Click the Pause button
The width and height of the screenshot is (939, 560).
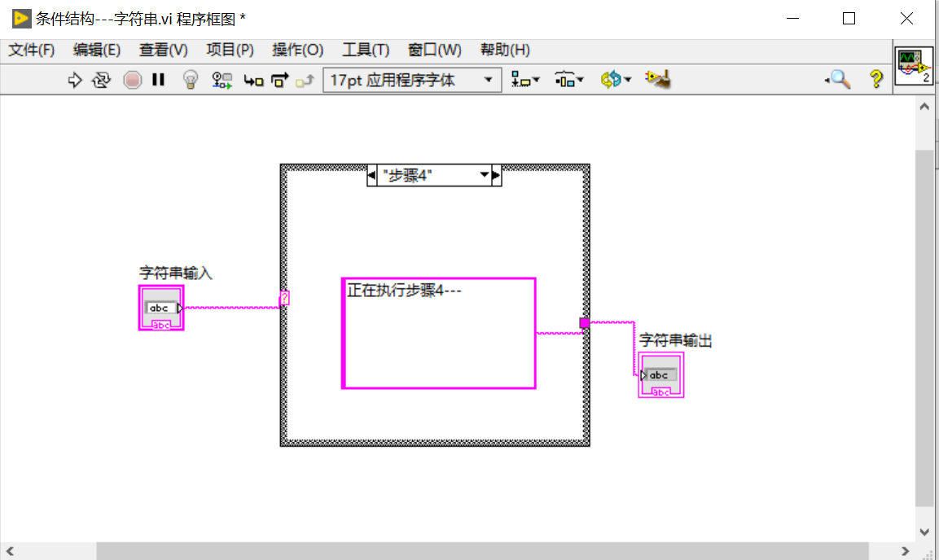tap(158, 80)
